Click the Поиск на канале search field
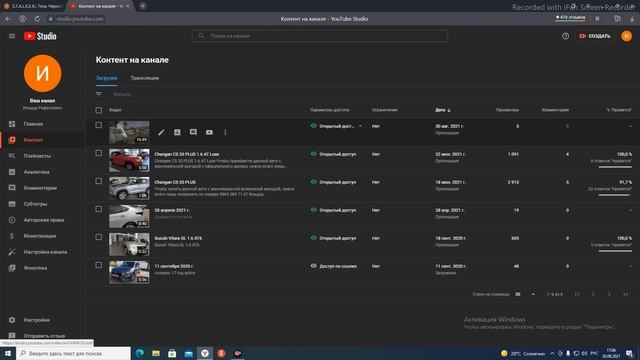The width and height of the screenshot is (640, 360). pos(320,36)
